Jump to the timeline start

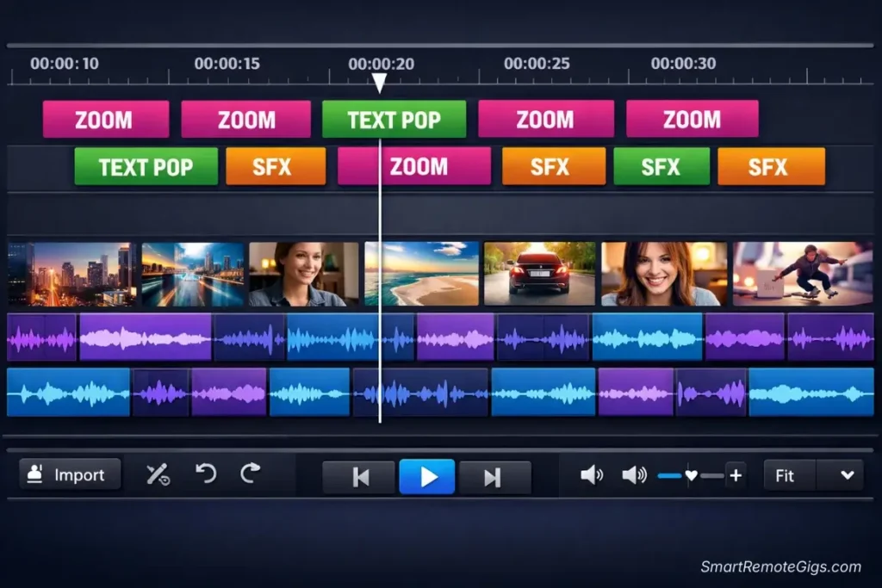(358, 474)
